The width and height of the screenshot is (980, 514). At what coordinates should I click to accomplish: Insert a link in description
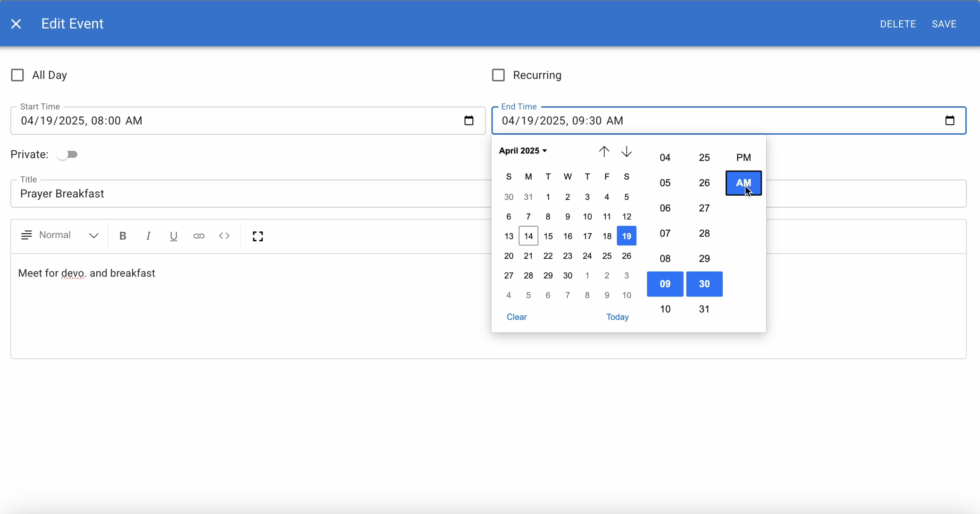pyautogui.click(x=199, y=236)
